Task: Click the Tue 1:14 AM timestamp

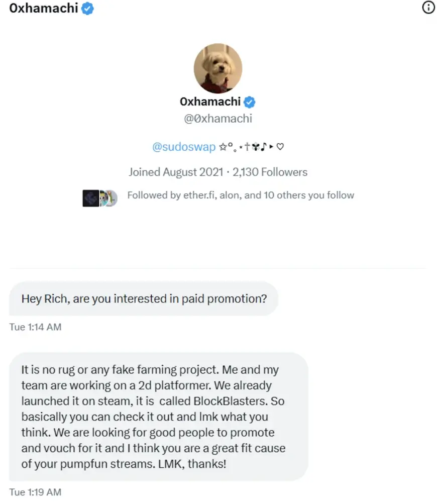Action: pos(35,327)
